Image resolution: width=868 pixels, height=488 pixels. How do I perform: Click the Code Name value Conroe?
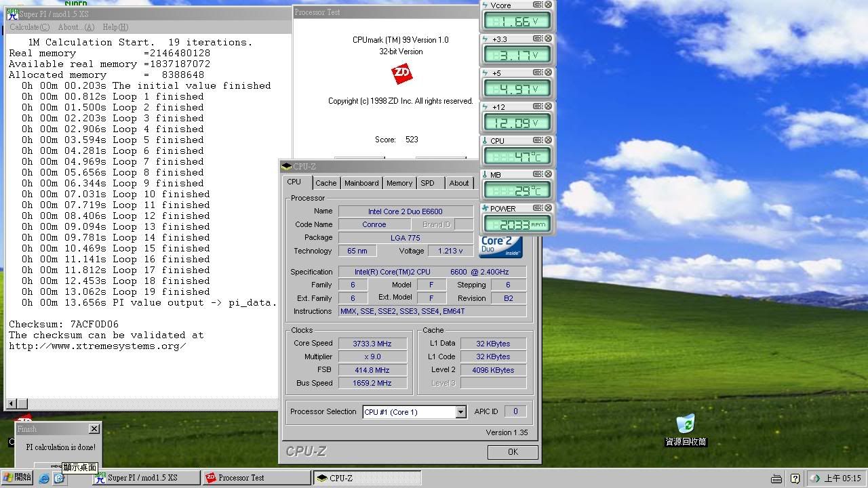click(x=374, y=224)
